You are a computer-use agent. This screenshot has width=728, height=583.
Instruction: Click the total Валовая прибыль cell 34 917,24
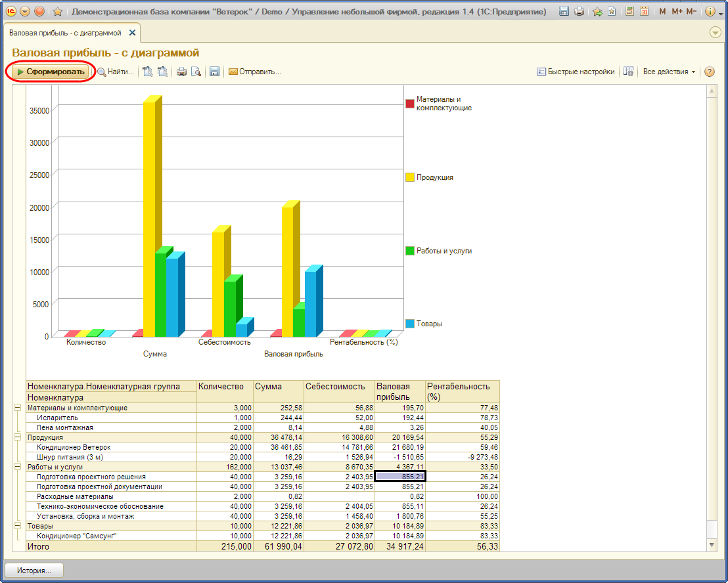tap(400, 547)
